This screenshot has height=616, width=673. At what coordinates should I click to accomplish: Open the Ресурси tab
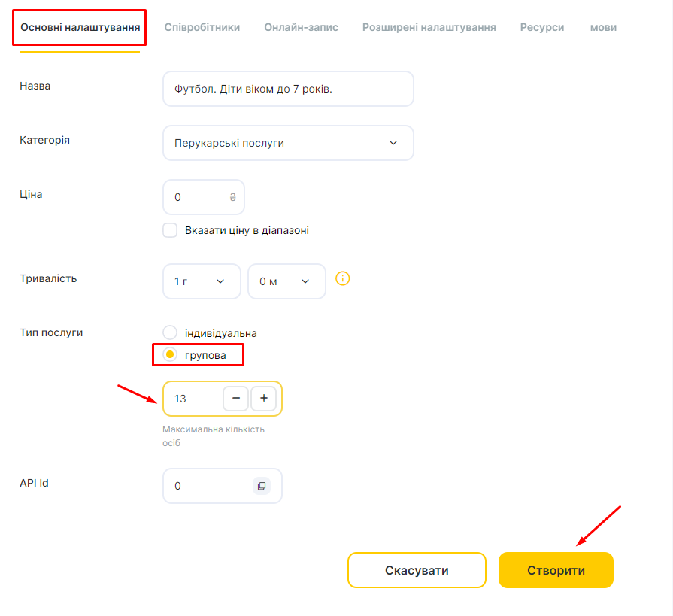pos(542,28)
